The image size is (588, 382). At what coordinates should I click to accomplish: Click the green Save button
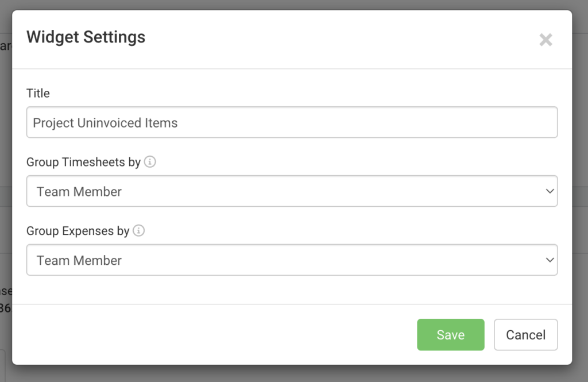pyautogui.click(x=450, y=335)
